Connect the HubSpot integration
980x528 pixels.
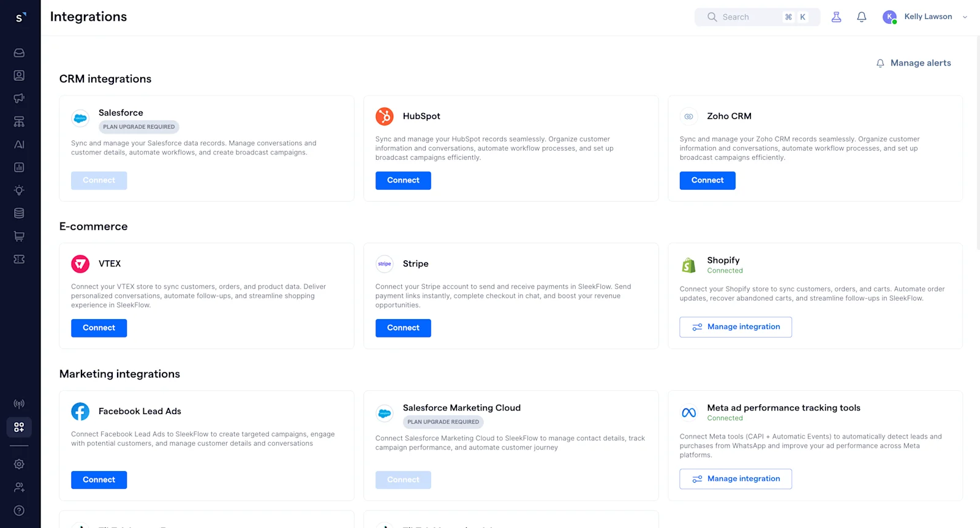pyautogui.click(x=403, y=181)
